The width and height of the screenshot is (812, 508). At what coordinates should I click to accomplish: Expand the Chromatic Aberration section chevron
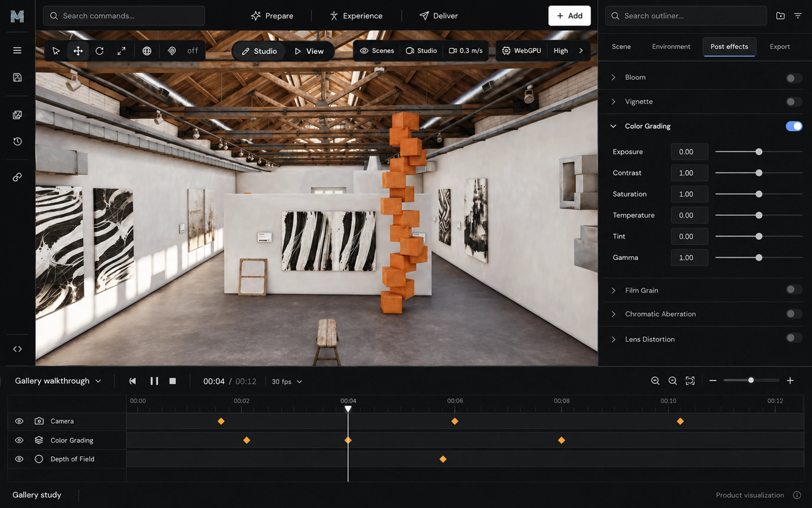613,314
